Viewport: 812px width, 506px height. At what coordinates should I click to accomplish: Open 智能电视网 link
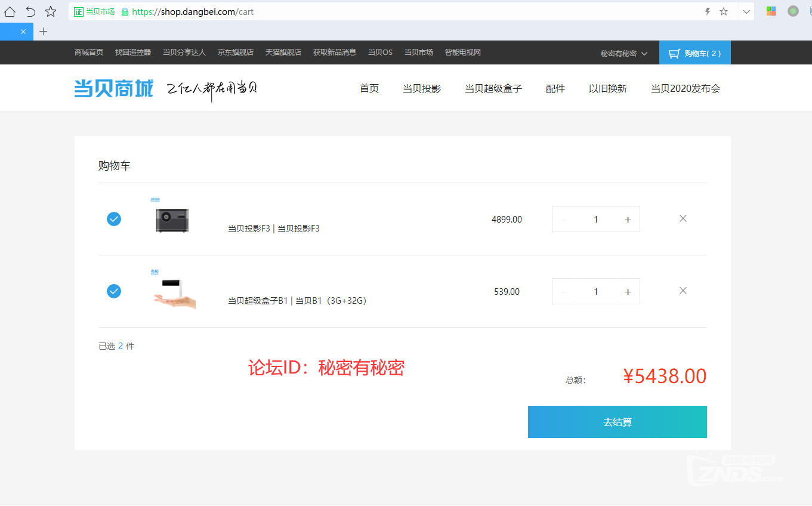[x=463, y=53]
